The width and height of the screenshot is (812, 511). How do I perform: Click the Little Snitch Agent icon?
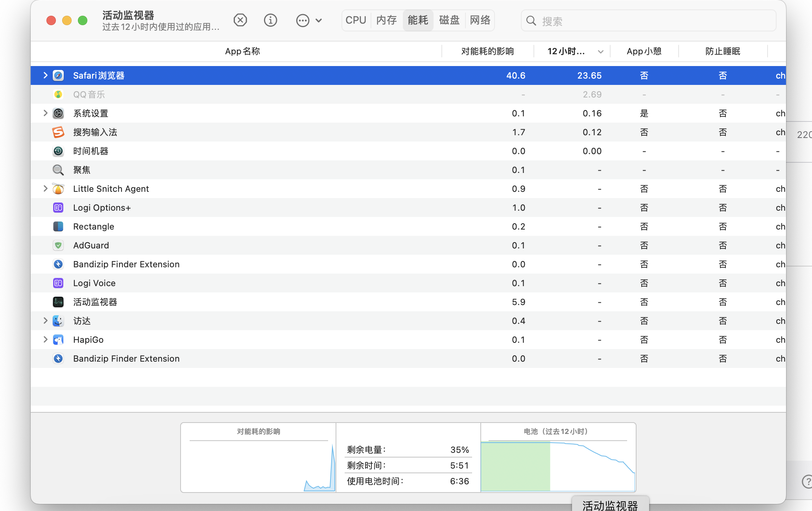tap(58, 189)
